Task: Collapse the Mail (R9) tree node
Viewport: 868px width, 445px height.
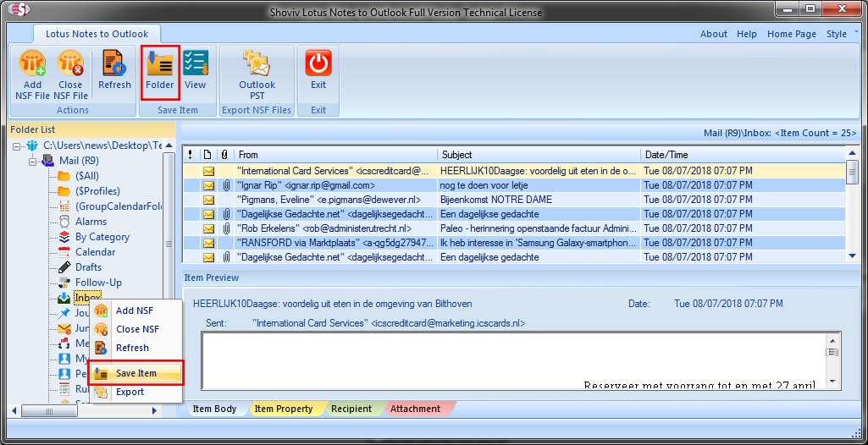Action: pyautogui.click(x=31, y=162)
